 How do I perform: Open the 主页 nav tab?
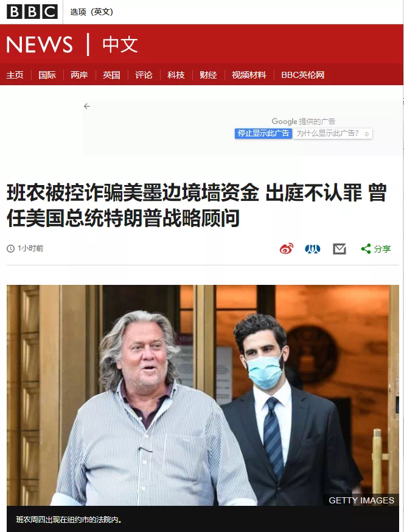tap(15, 75)
